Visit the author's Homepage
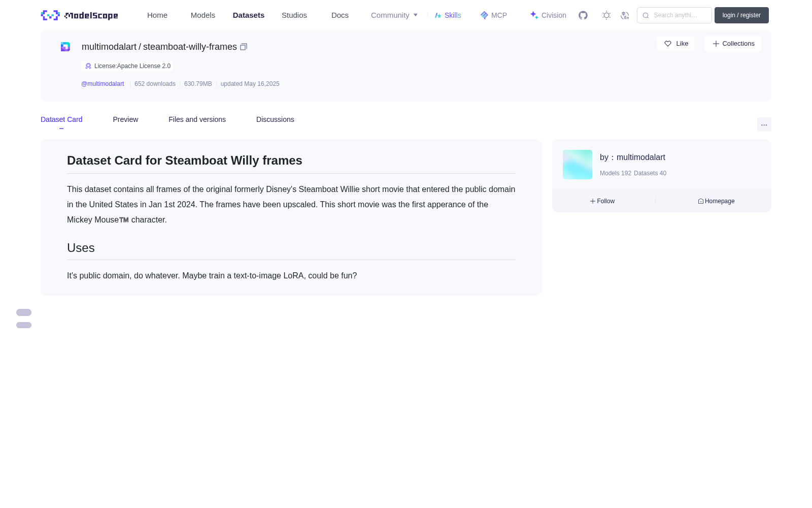Screen dimensions: 812x508 (x=716, y=201)
